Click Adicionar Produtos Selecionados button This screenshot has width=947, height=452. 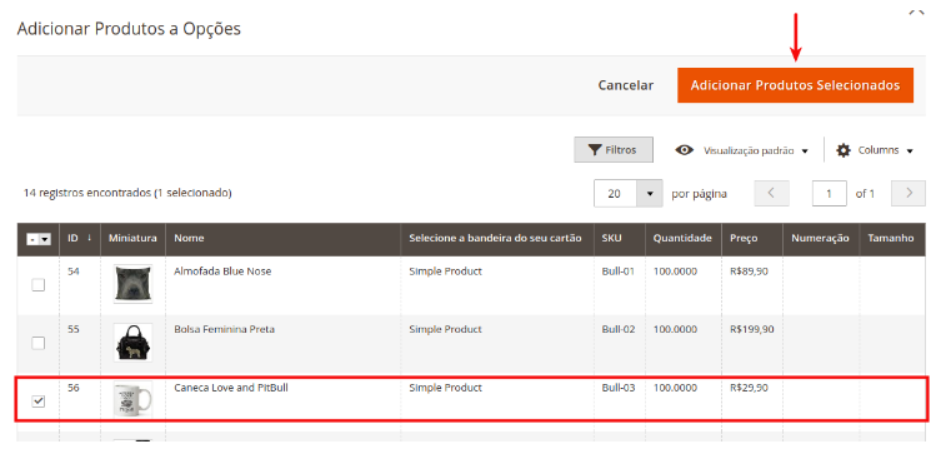tap(795, 85)
